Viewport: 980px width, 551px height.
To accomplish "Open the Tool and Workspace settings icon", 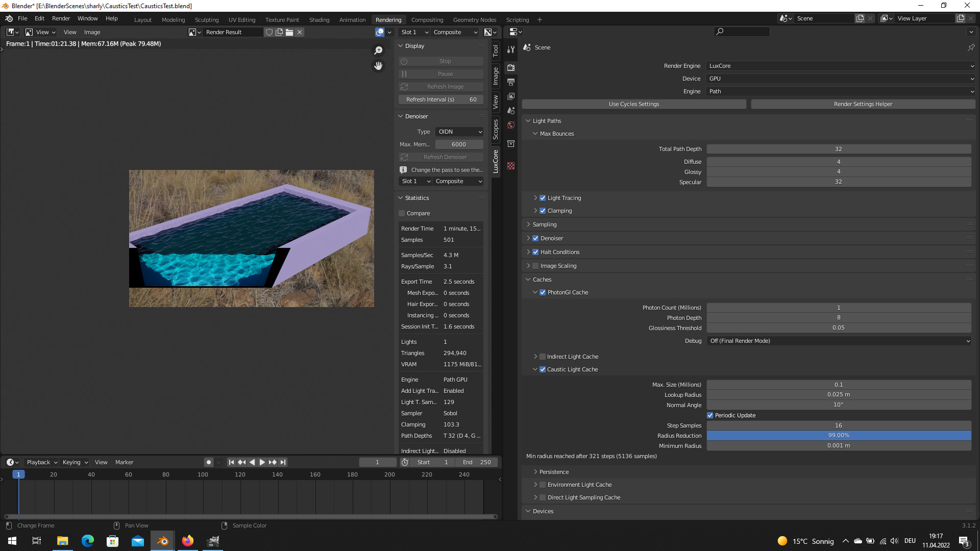I will [x=511, y=49].
